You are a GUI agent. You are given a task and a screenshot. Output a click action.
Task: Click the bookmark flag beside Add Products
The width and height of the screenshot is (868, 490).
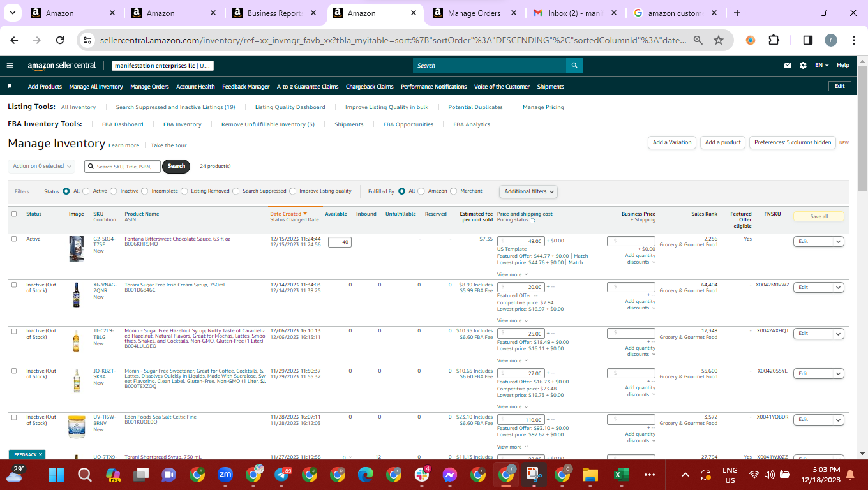(x=10, y=86)
